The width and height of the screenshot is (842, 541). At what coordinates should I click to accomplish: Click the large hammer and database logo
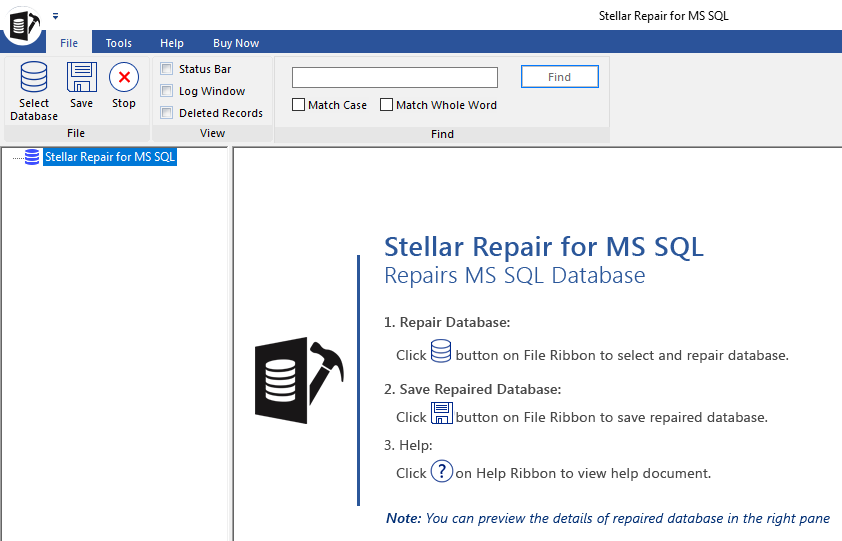pos(299,380)
